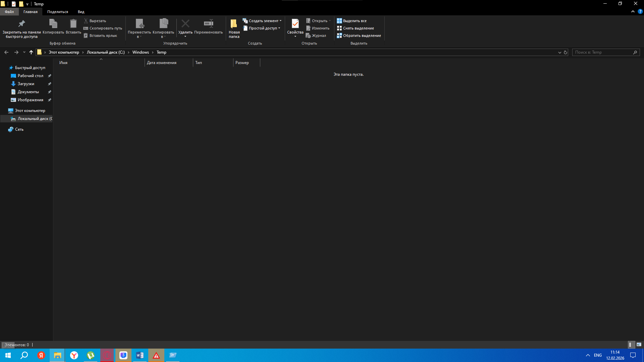Refresh the Temp folder view

(566, 52)
